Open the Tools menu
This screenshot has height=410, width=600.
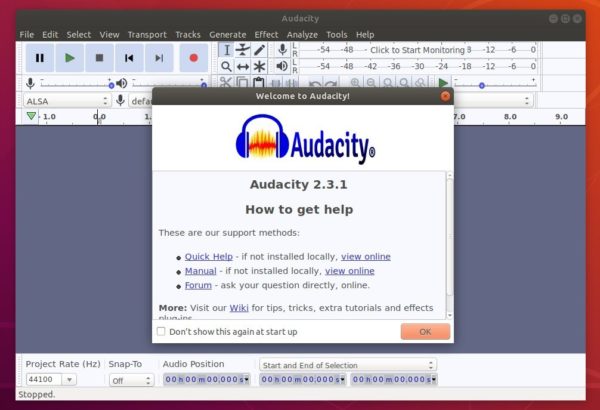coord(337,34)
